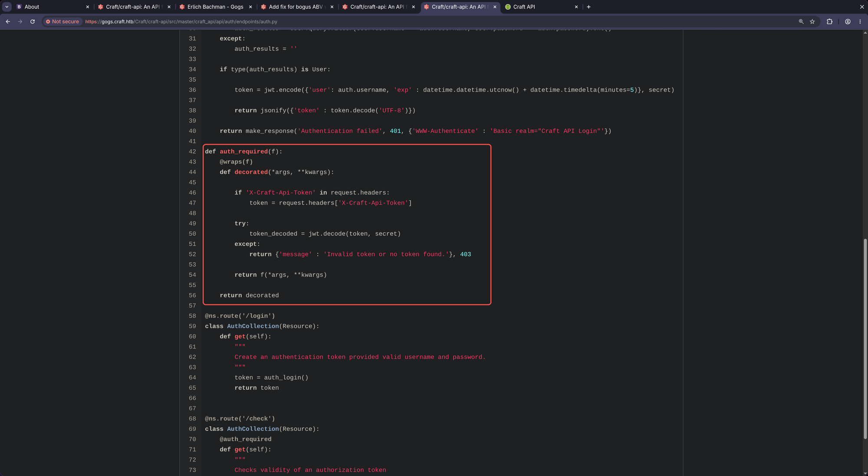Viewport: 868px width, 476px height.
Task: Click 'return decorated' on line 56
Action: pos(249,295)
